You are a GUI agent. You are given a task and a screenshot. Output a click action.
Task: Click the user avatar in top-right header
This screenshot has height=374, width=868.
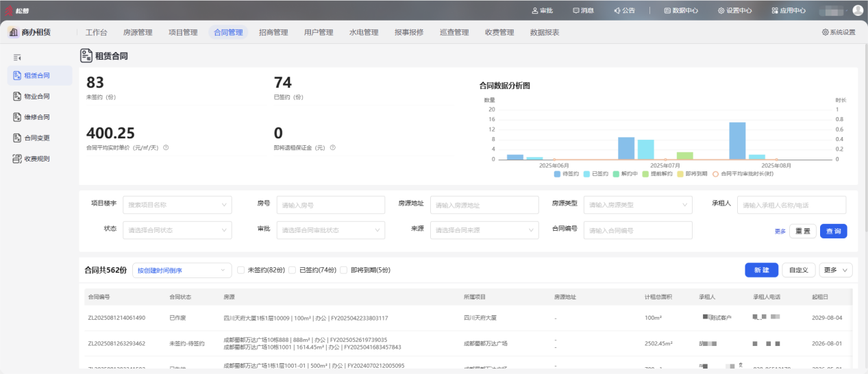(x=858, y=10)
